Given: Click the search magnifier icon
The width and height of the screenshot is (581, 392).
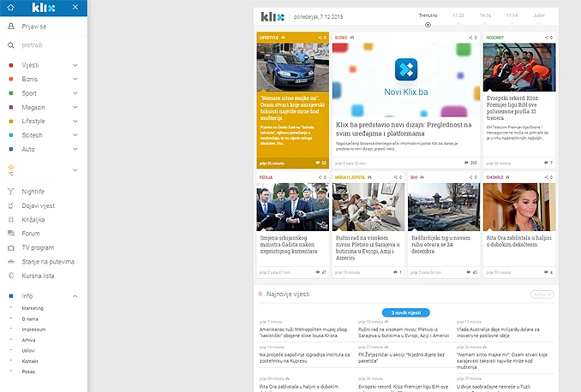Looking at the screenshot, I should pyautogui.click(x=11, y=45).
